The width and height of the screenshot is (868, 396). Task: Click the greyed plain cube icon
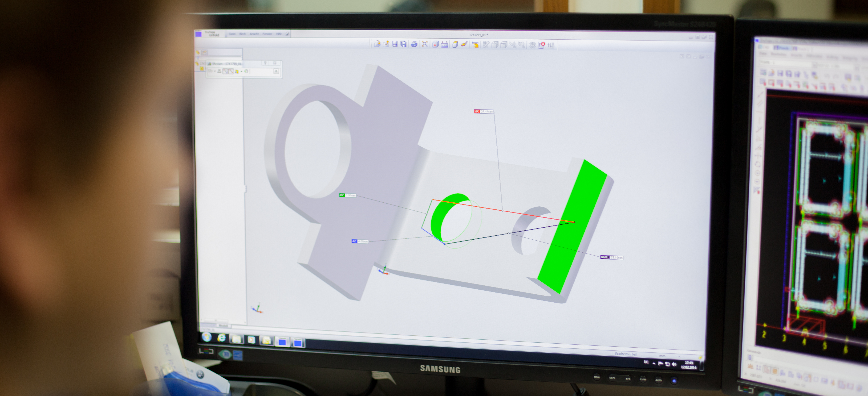point(504,45)
